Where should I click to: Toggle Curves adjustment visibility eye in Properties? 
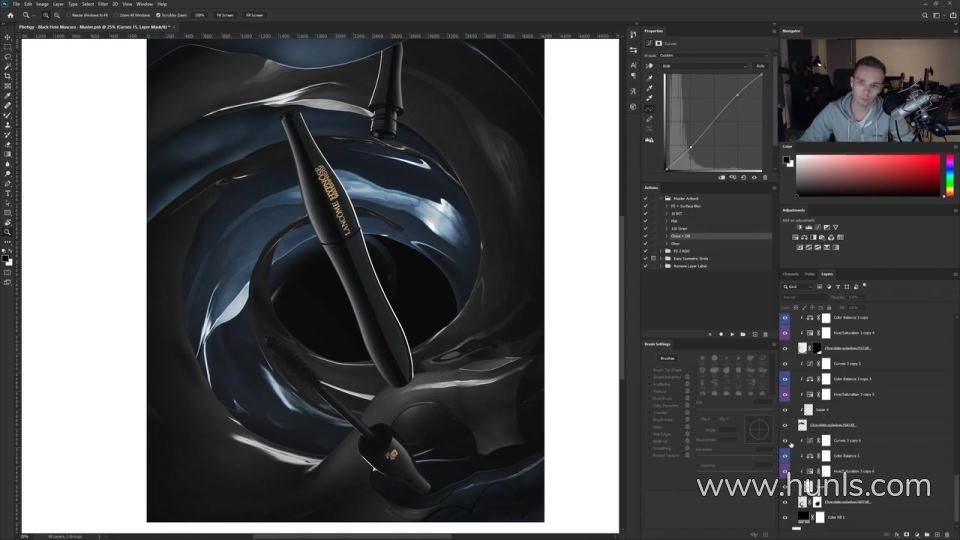tap(754, 178)
